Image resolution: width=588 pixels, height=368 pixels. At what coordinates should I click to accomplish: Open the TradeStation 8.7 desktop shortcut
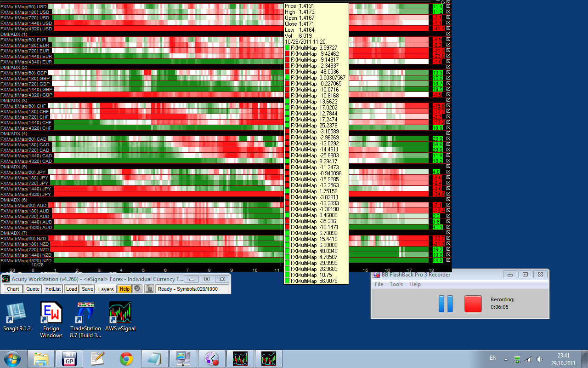coord(85,314)
